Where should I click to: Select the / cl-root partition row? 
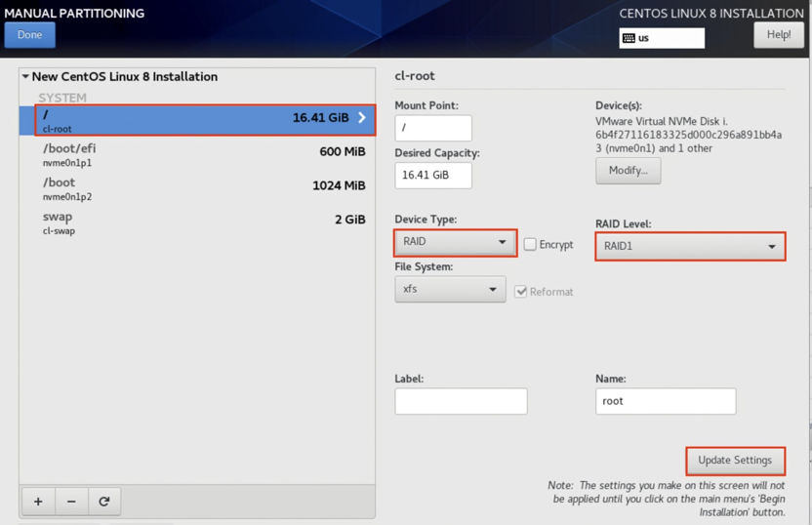pos(197,121)
